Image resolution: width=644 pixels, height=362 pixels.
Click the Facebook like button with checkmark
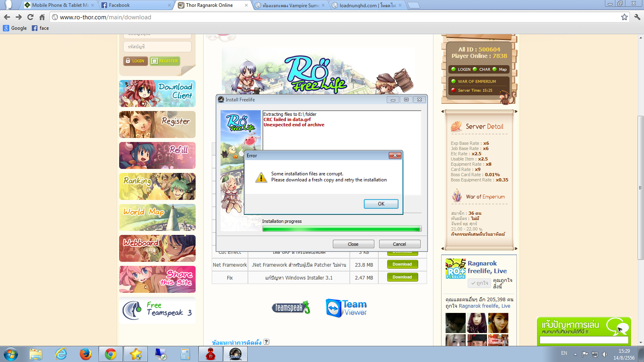(x=479, y=283)
